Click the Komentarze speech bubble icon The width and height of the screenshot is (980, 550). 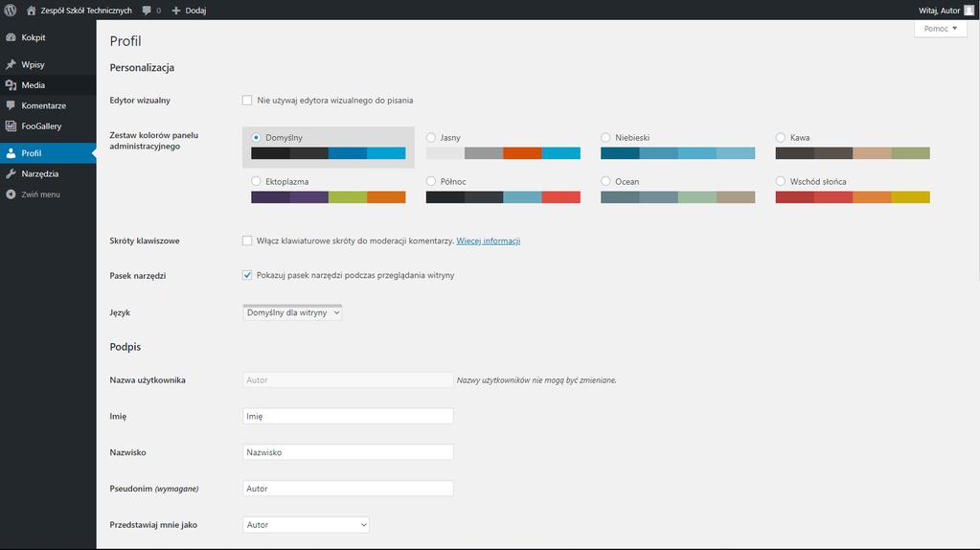pyautogui.click(x=11, y=105)
